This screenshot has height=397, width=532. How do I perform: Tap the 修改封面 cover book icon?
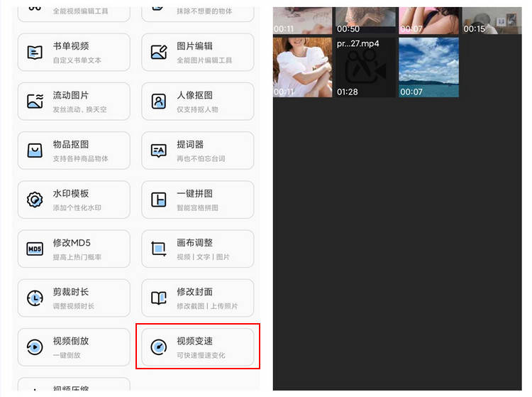click(x=159, y=298)
